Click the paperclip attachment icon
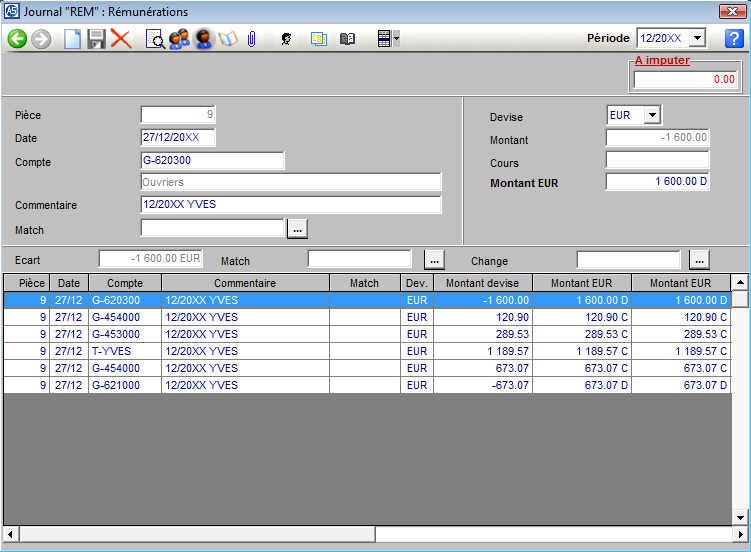751x552 pixels. [252, 39]
